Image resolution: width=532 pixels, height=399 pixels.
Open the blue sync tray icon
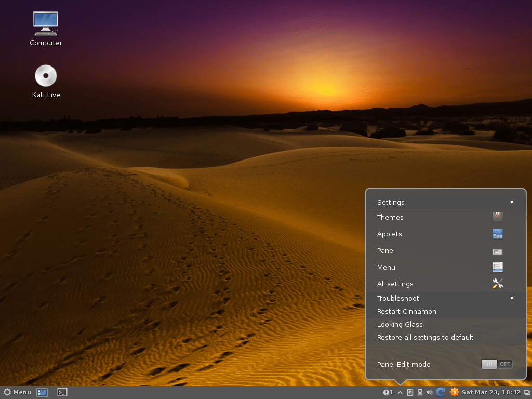[440, 392]
